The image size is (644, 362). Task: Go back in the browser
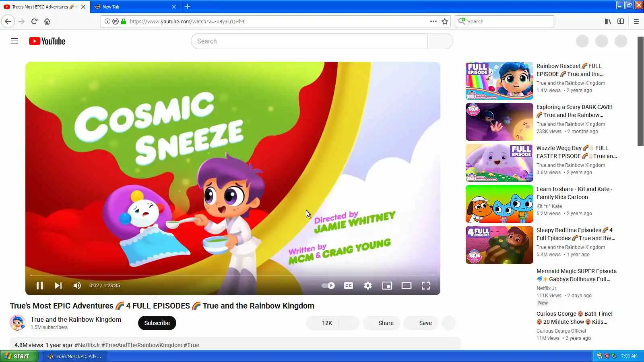point(8,21)
